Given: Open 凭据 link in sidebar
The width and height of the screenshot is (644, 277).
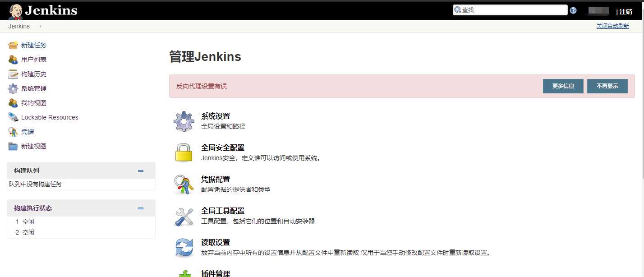Looking at the screenshot, I should (x=28, y=132).
